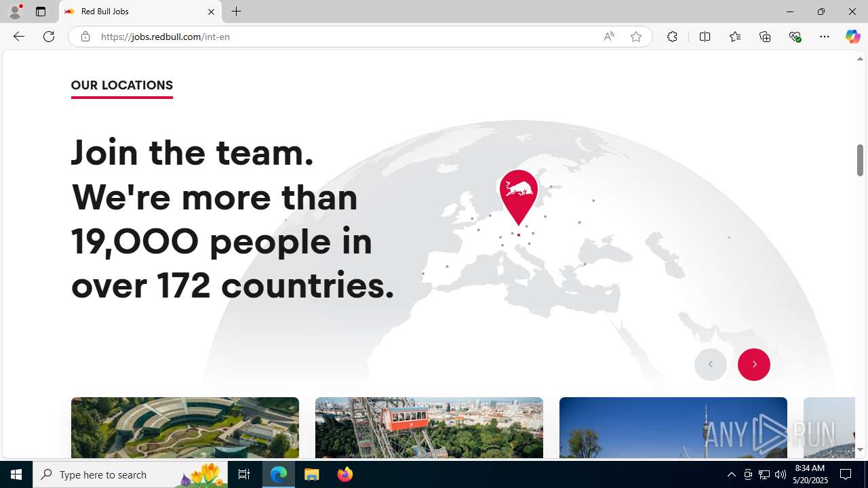Click the Edge taskbar icon
The height and width of the screenshot is (488, 868).
point(279,474)
